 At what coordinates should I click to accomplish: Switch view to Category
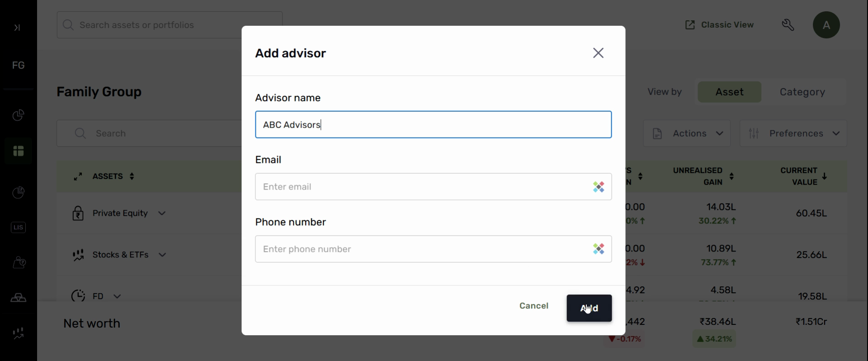point(802,92)
